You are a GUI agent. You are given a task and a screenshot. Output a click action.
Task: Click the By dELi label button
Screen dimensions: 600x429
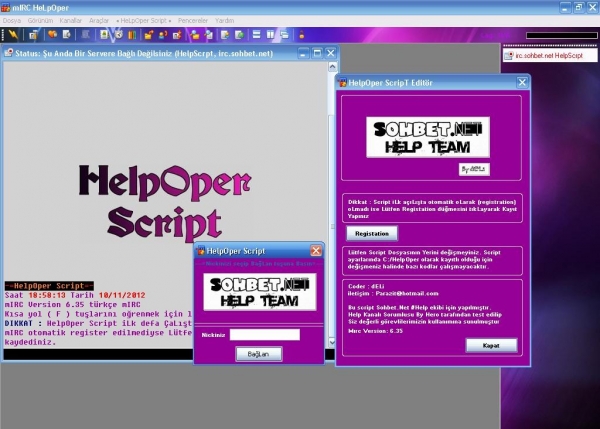(x=474, y=169)
